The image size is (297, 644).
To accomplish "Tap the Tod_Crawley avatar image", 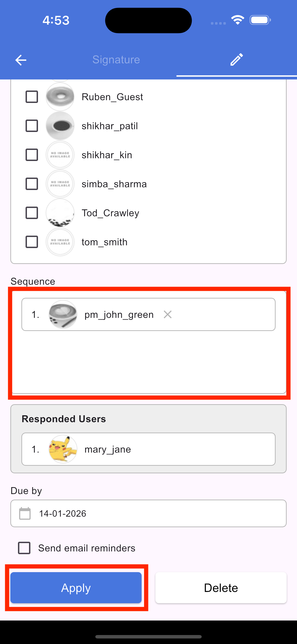I will pyautogui.click(x=60, y=213).
